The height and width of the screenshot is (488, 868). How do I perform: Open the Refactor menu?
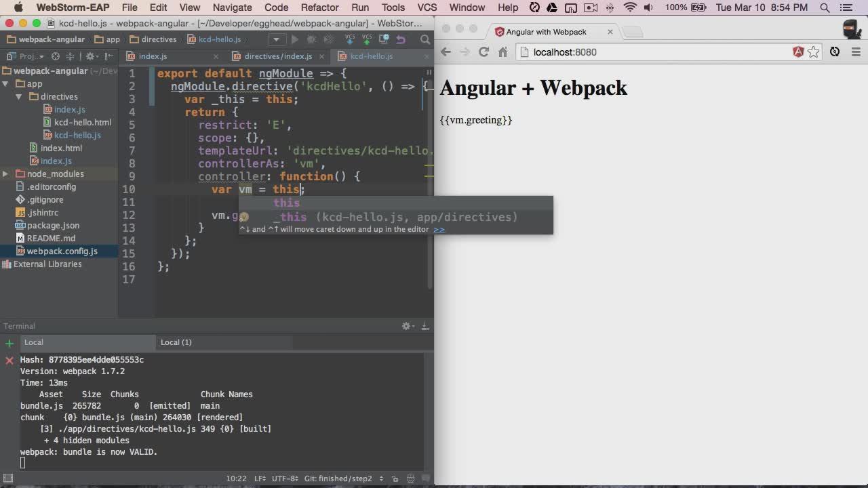click(319, 7)
